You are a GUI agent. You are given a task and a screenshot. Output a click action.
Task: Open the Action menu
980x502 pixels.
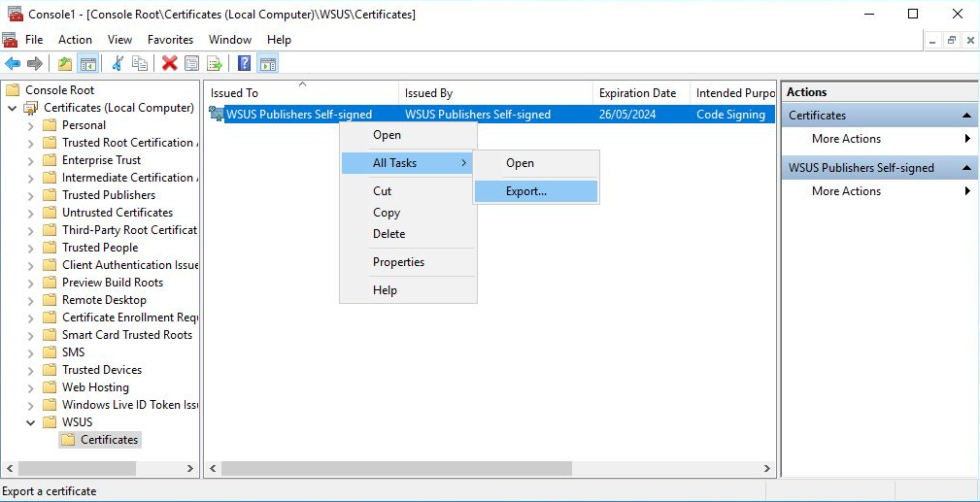pos(75,40)
